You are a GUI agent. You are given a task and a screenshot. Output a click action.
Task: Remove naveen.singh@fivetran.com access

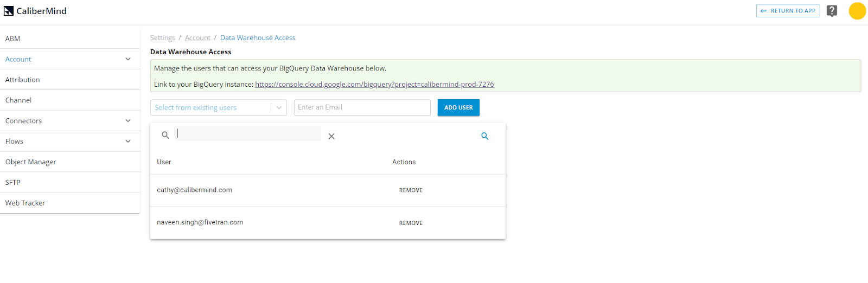pyautogui.click(x=411, y=223)
